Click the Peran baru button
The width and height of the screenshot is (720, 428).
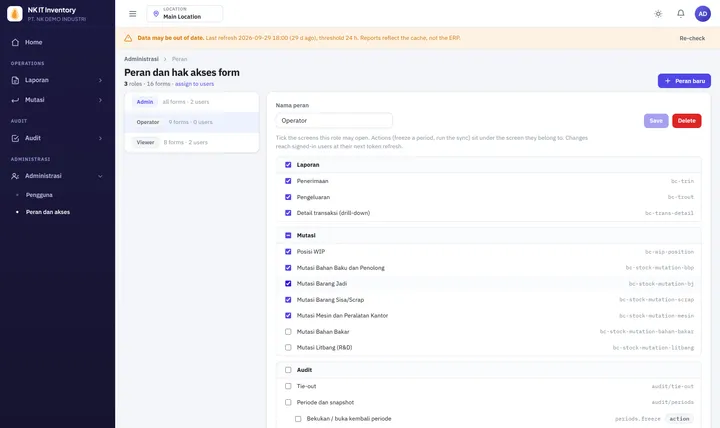pyautogui.click(x=684, y=81)
